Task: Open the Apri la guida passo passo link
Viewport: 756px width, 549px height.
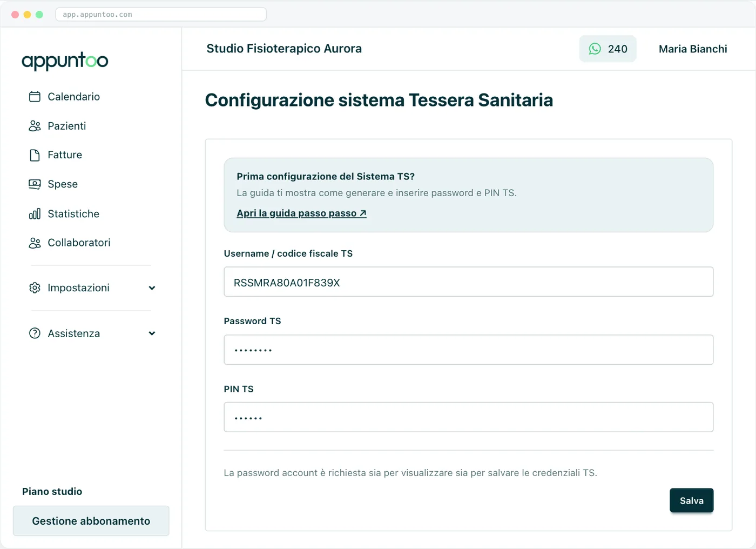Action: 301,213
